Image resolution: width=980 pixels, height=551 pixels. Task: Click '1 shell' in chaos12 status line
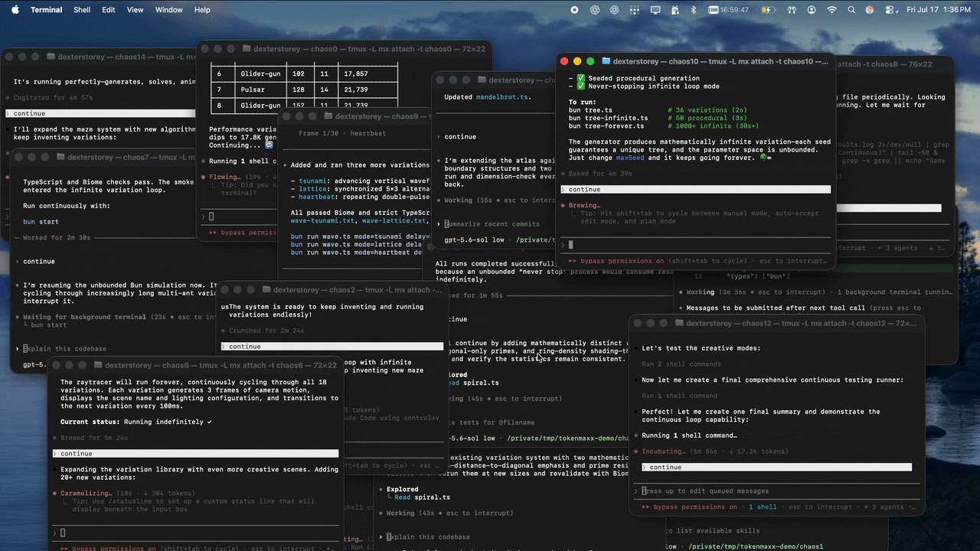coord(763,507)
